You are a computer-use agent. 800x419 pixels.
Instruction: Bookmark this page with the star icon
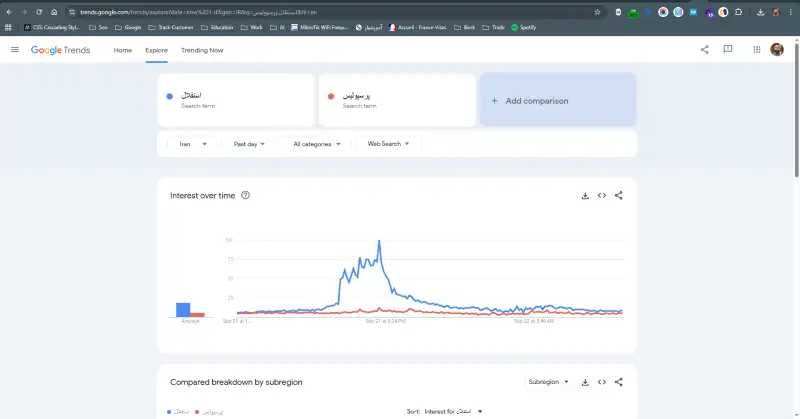[598, 12]
